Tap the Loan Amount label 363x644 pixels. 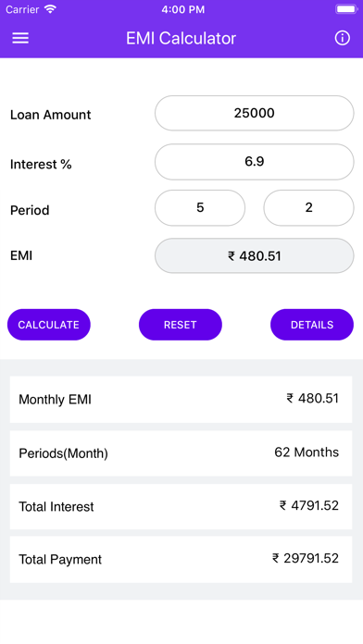click(x=50, y=115)
